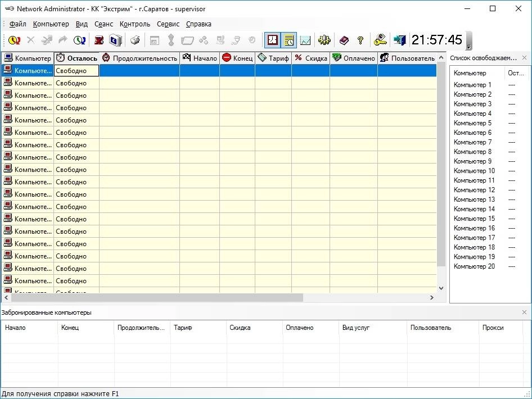Open the Сервис menu
This screenshot has height=399, width=532.
click(168, 24)
